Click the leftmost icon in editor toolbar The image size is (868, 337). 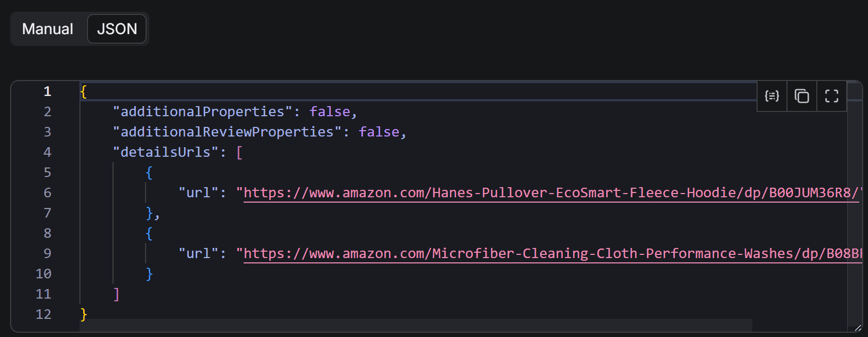click(771, 96)
